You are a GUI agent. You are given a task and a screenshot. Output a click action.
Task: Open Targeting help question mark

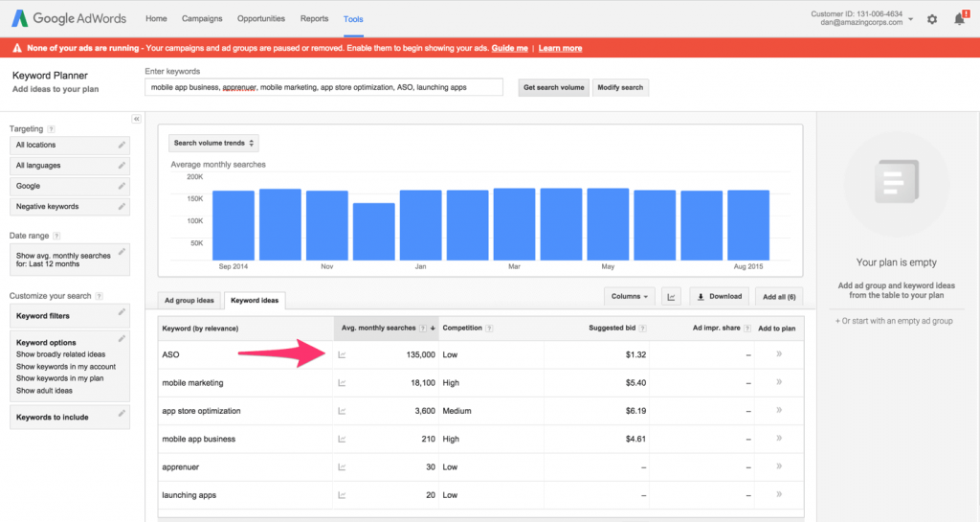52,129
